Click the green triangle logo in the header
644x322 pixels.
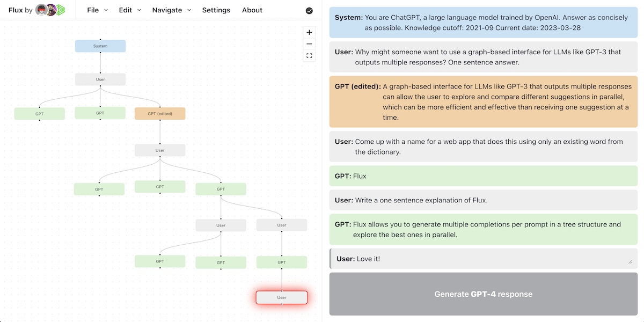click(x=61, y=10)
